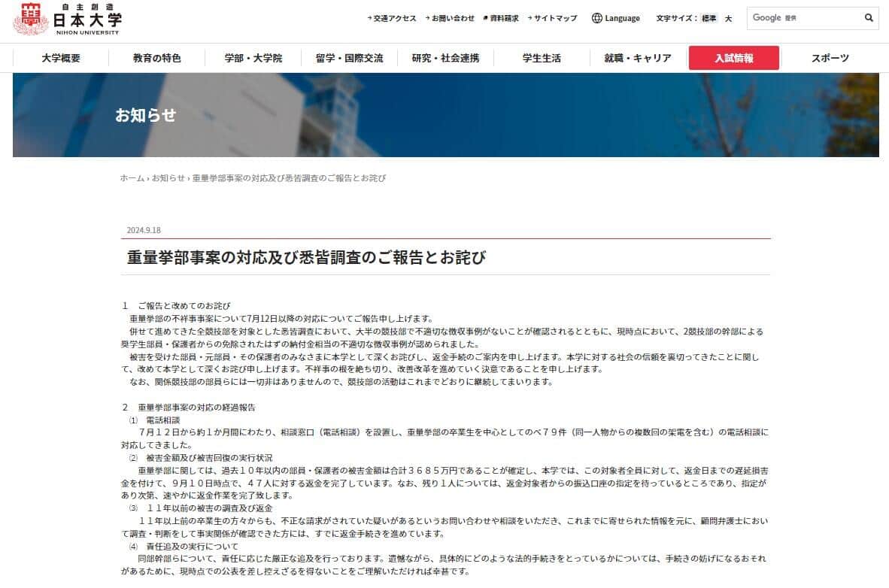Image resolution: width=889 pixels, height=588 pixels.
Task: Click the arrow icon beside お問い合わせ
Action: (426, 17)
